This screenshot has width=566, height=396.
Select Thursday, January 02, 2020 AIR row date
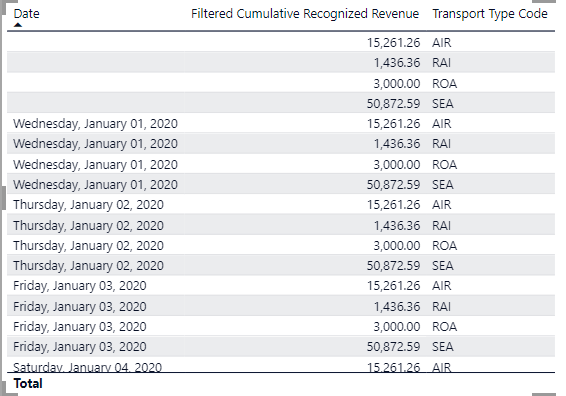point(88,205)
